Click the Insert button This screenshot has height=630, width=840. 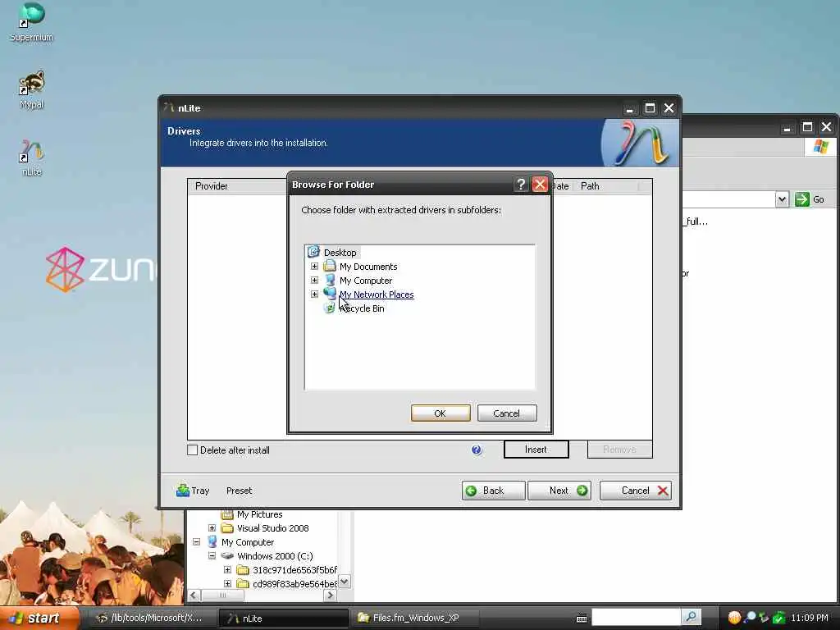pyautogui.click(x=536, y=450)
